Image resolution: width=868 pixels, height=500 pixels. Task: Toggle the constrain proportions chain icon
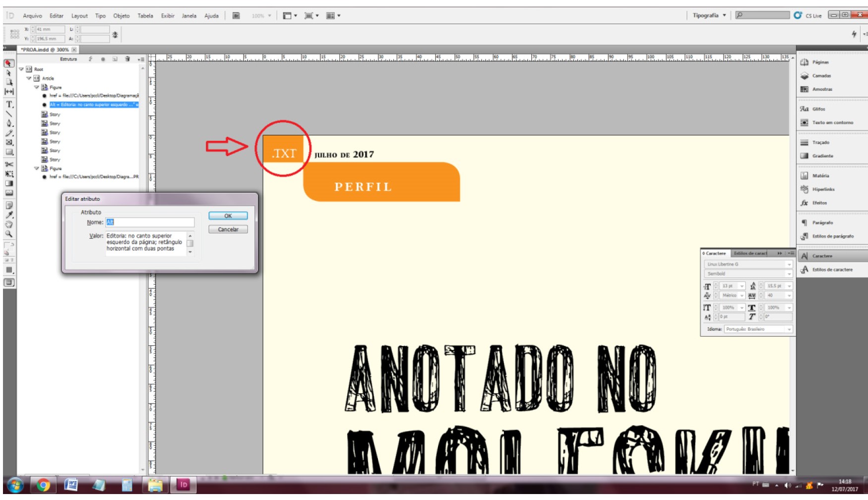tap(115, 34)
